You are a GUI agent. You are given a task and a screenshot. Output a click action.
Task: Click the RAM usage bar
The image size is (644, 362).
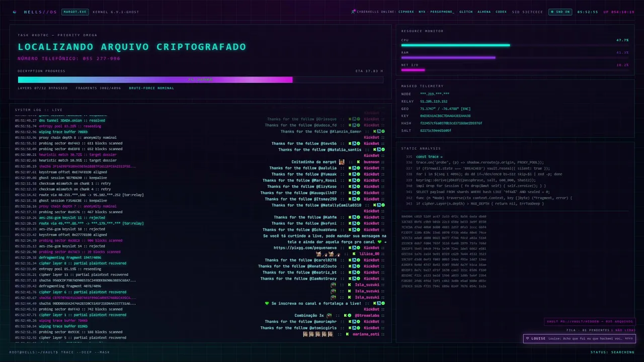click(x=515, y=57)
